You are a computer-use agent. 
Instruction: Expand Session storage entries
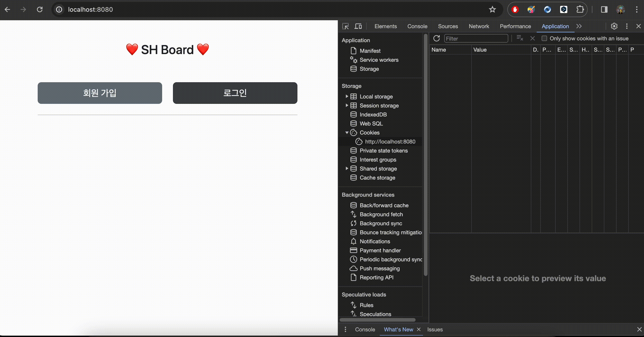pos(347,105)
